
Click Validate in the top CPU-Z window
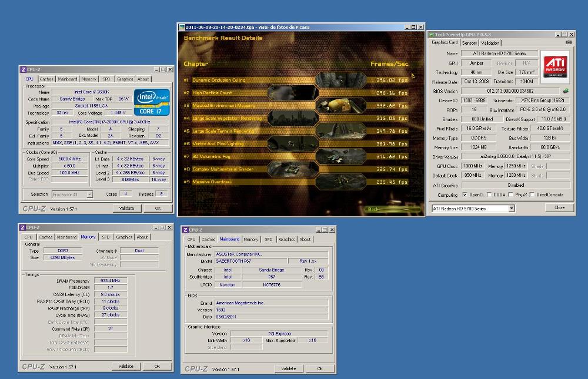(x=127, y=208)
